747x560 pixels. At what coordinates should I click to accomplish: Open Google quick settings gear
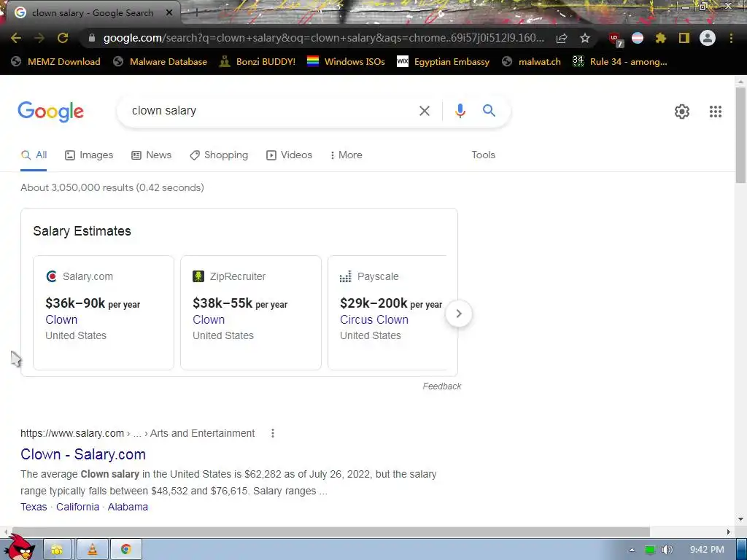click(x=682, y=112)
